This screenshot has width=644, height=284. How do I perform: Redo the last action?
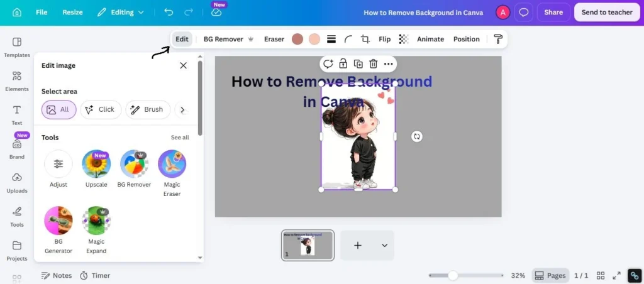click(x=189, y=13)
